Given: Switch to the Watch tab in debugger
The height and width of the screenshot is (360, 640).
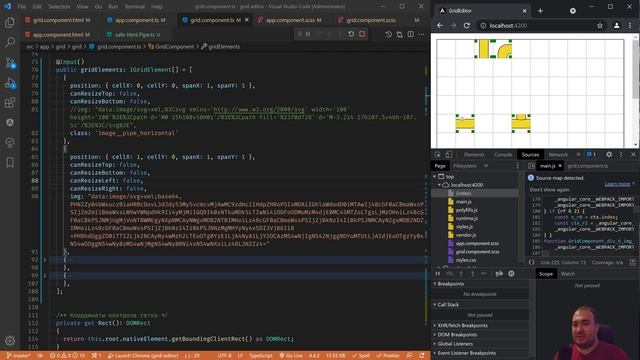Looking at the screenshot, I should point(568,274).
